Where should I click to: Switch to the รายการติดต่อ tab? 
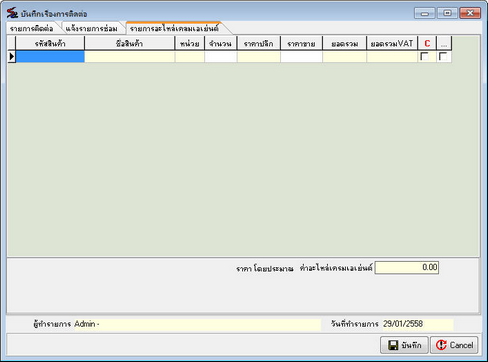(x=32, y=29)
